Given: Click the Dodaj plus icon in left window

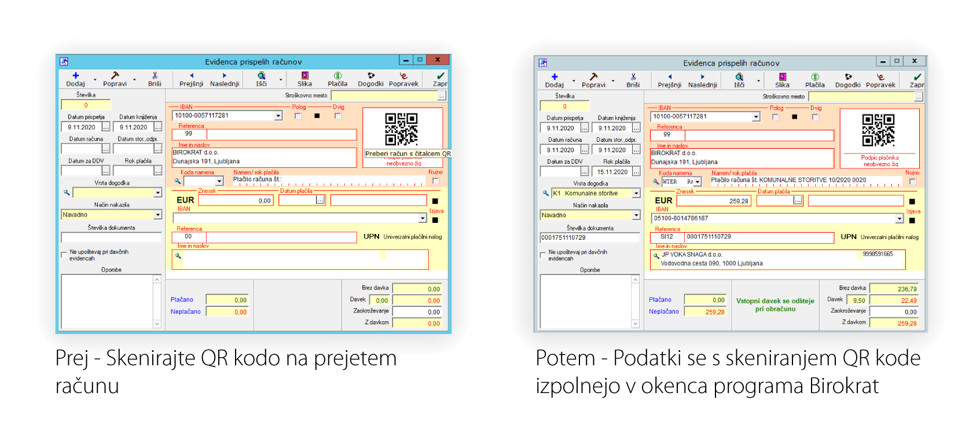Looking at the screenshot, I should click(75, 76).
